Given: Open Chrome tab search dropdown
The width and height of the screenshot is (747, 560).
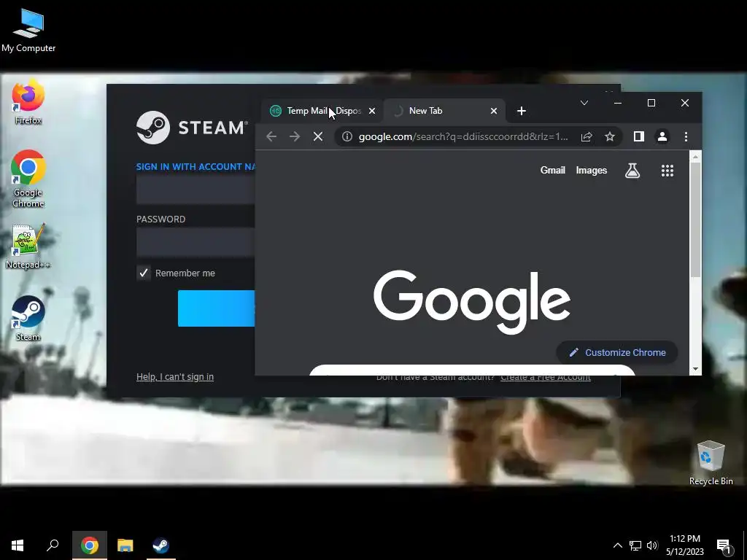Looking at the screenshot, I should pyautogui.click(x=584, y=103).
